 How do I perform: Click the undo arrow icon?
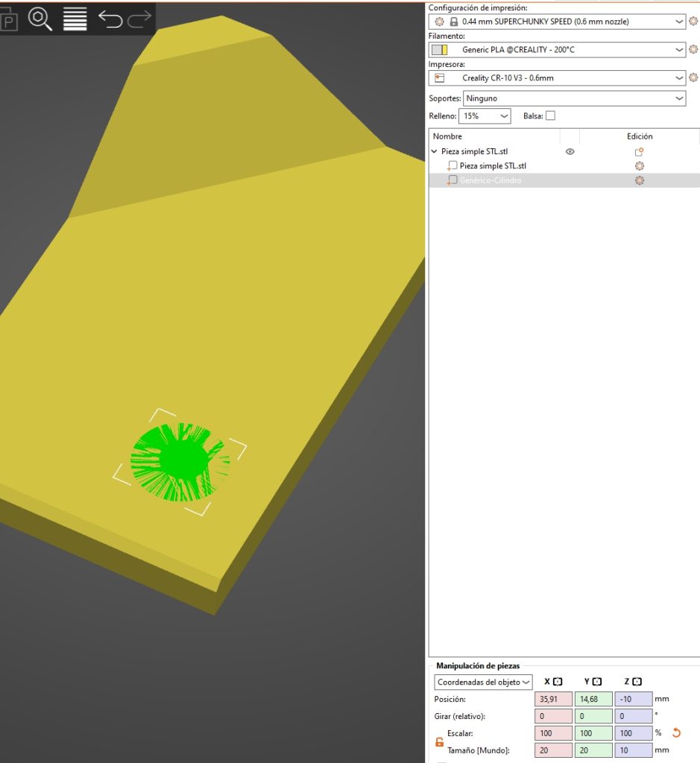tap(110, 19)
